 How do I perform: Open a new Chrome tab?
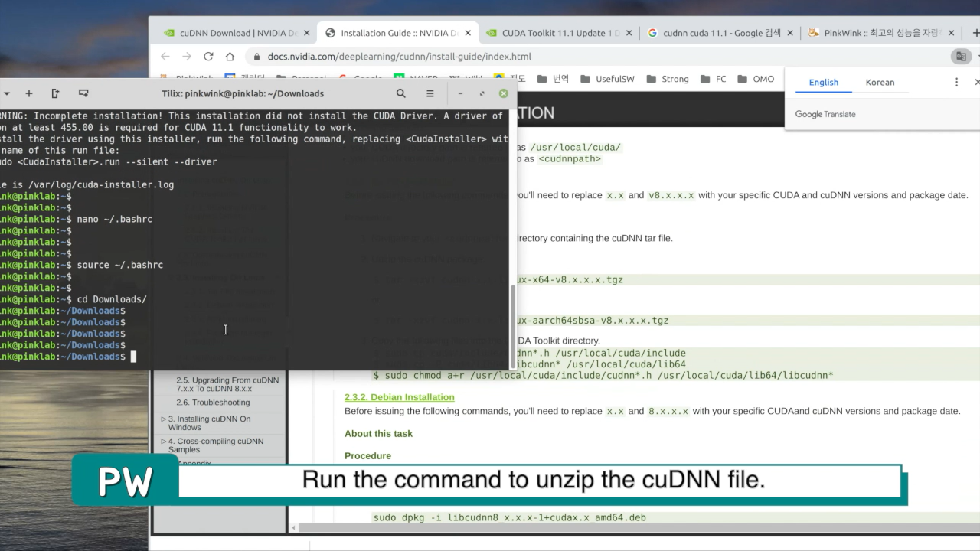pyautogui.click(x=975, y=33)
